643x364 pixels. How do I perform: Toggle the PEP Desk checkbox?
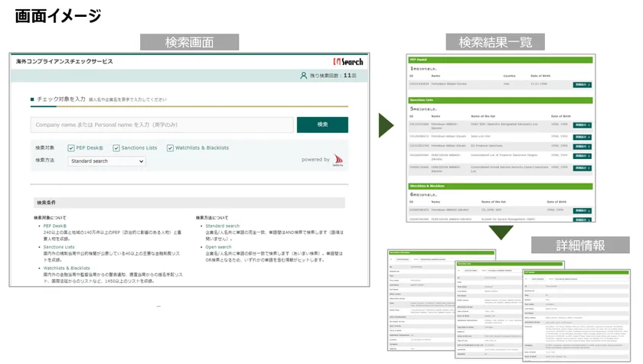click(71, 148)
